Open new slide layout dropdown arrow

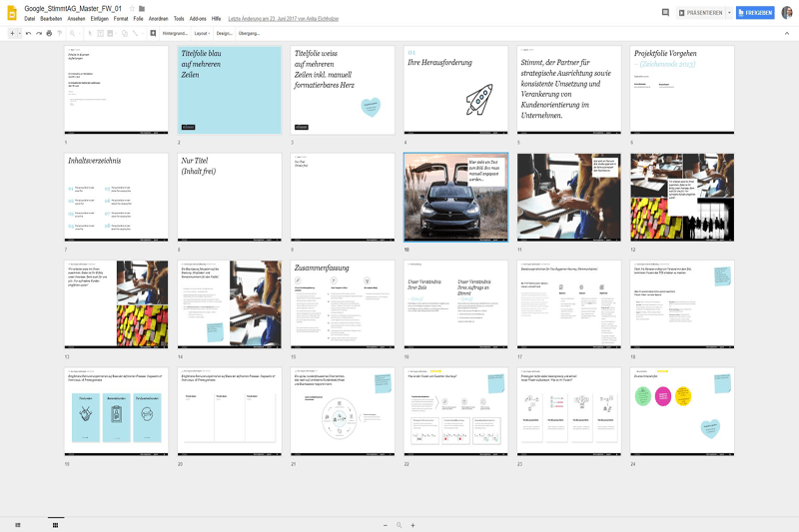click(x=19, y=34)
